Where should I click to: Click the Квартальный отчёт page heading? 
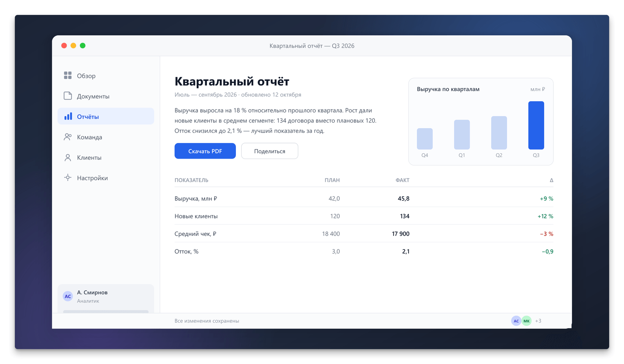232,81
